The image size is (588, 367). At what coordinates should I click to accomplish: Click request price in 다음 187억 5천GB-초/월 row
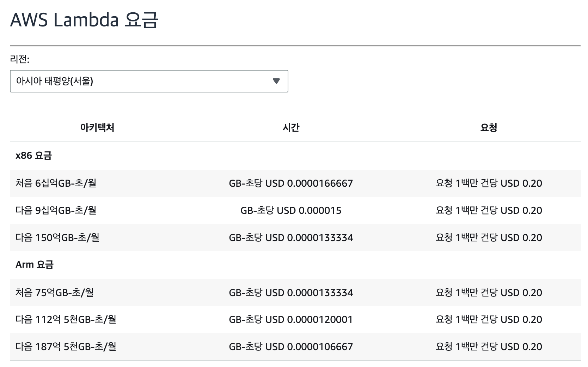click(489, 347)
